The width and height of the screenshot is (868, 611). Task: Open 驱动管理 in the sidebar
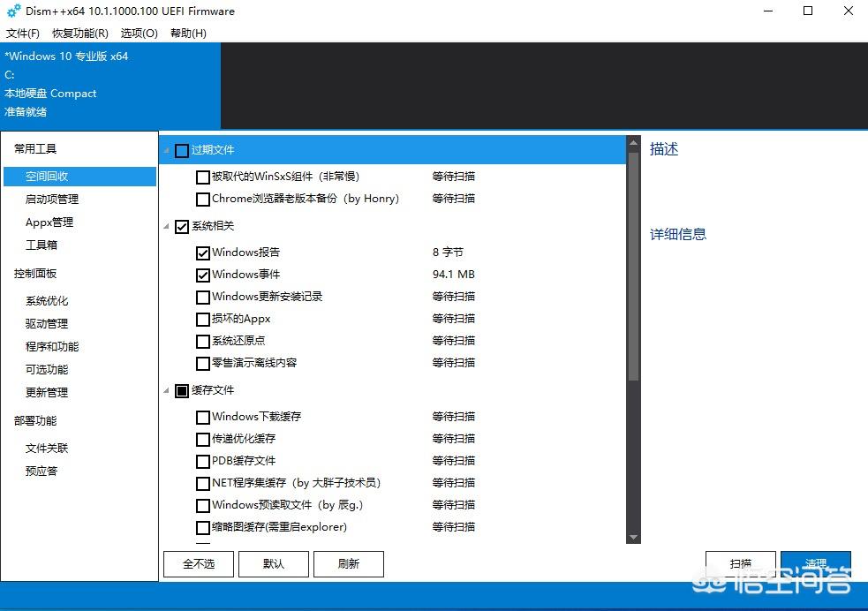coord(47,324)
